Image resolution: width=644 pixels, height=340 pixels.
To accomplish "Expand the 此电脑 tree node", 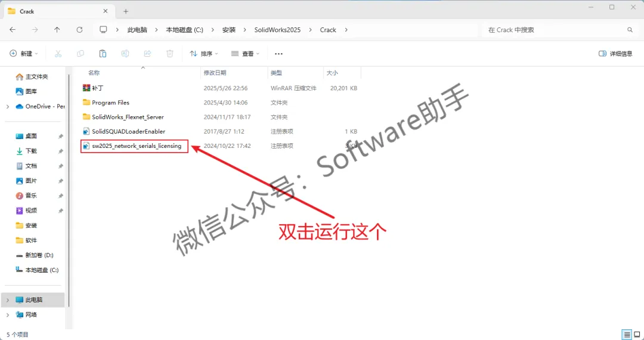I will 8,300.
